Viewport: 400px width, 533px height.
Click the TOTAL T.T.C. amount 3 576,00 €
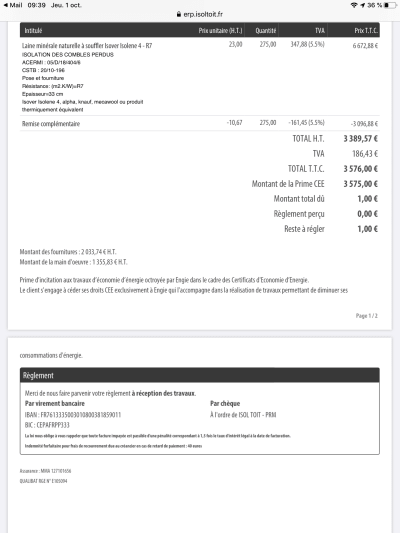[x=361, y=169]
